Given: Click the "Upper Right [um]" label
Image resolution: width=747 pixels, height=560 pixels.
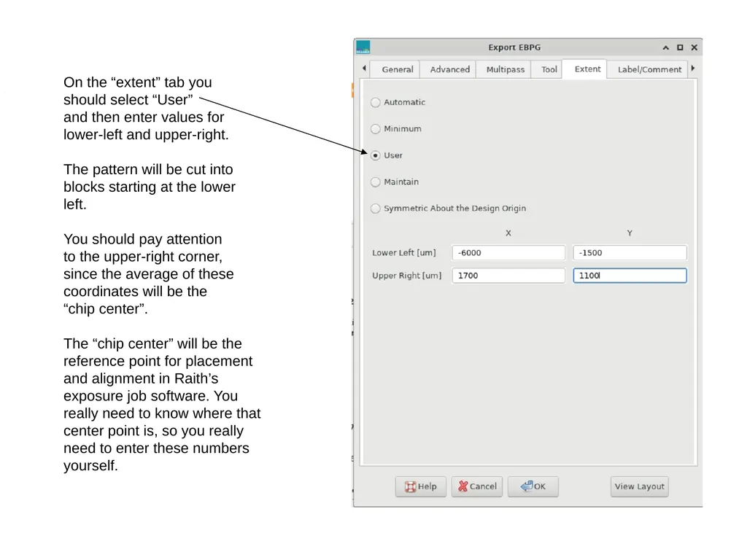Looking at the screenshot, I should pyautogui.click(x=407, y=276).
